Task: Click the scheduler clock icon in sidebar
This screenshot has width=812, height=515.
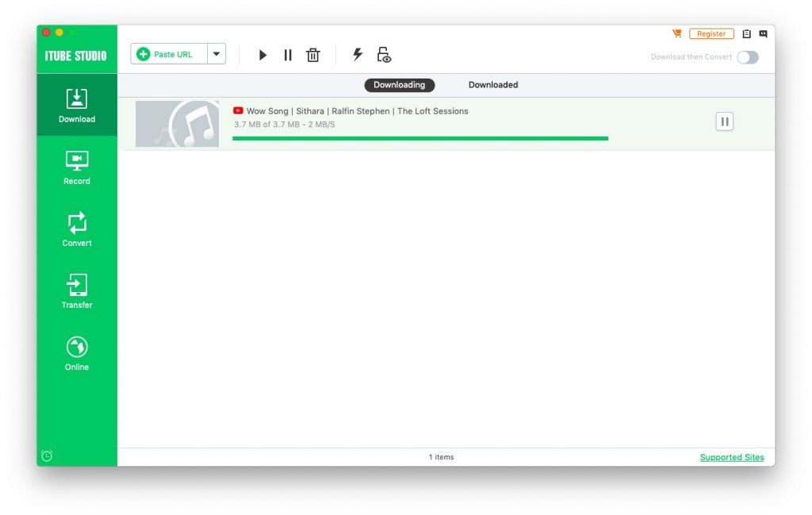Action: point(47,456)
